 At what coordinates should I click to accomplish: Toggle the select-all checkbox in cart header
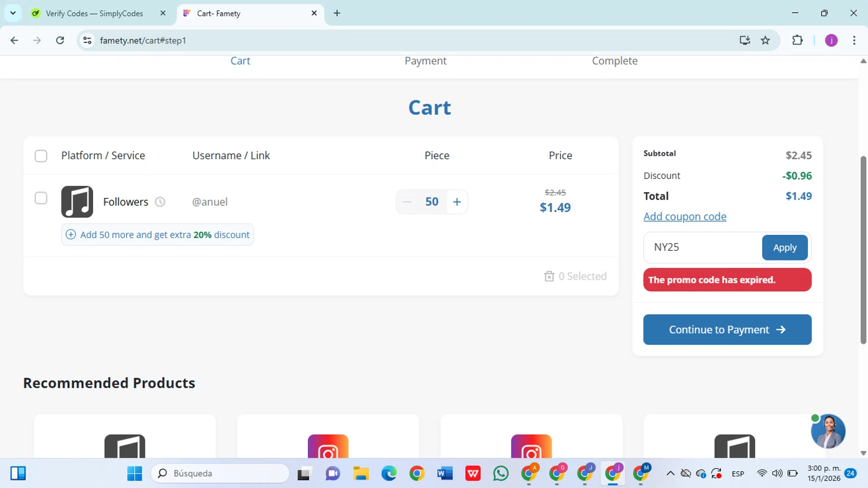41,156
